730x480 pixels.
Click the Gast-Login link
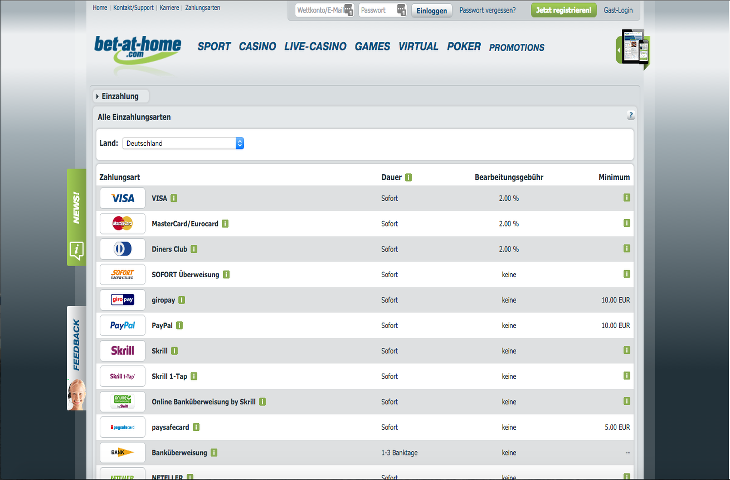pyautogui.click(x=618, y=10)
